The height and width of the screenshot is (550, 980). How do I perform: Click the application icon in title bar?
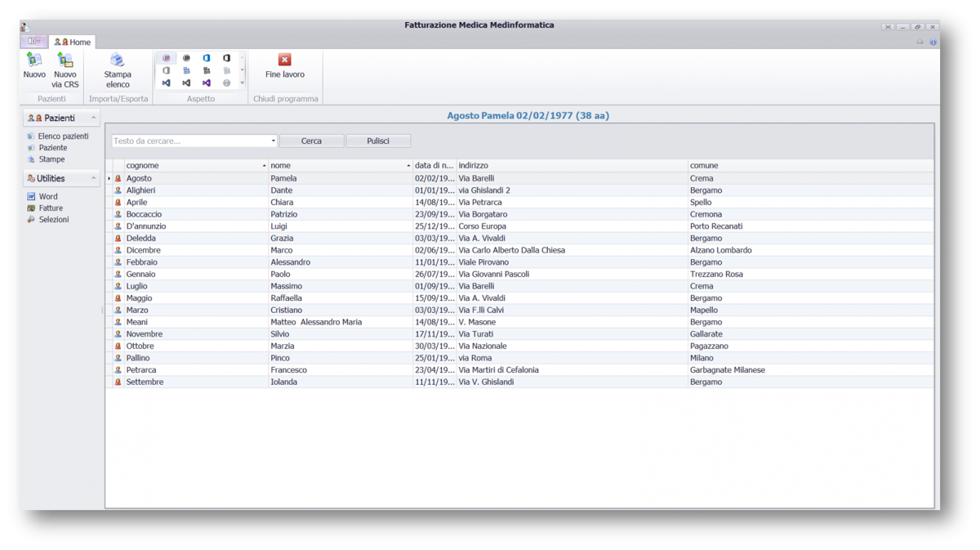click(x=25, y=27)
